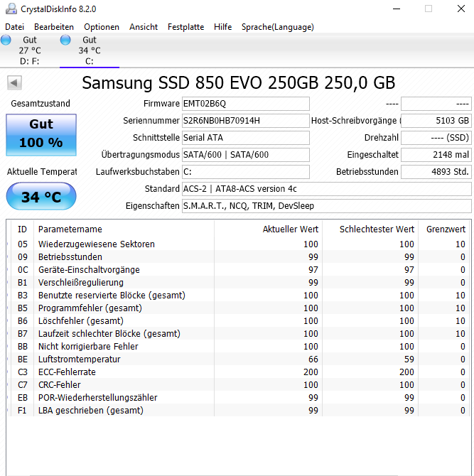The height and width of the screenshot is (476, 474).
Task: Select the Laufzeit schlechter Blöcke (gesamt) row
Action: click(x=239, y=333)
